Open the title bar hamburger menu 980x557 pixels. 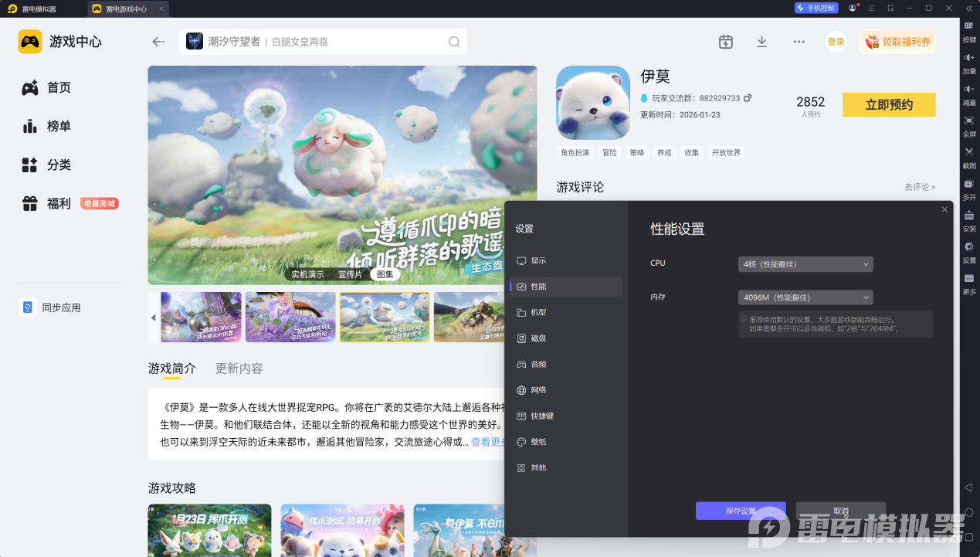coord(871,8)
